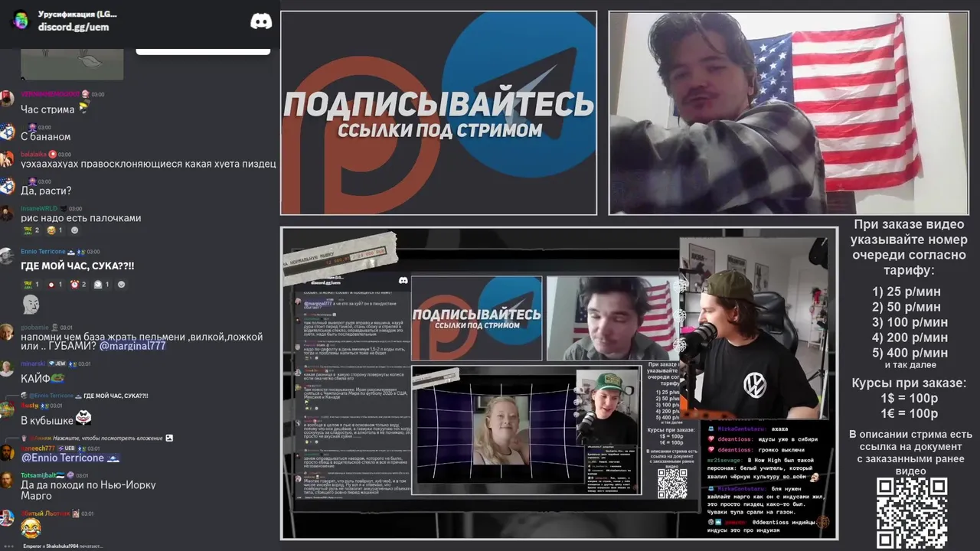
Task: Click the image attachment icon in reply preview
Action: coord(169,438)
